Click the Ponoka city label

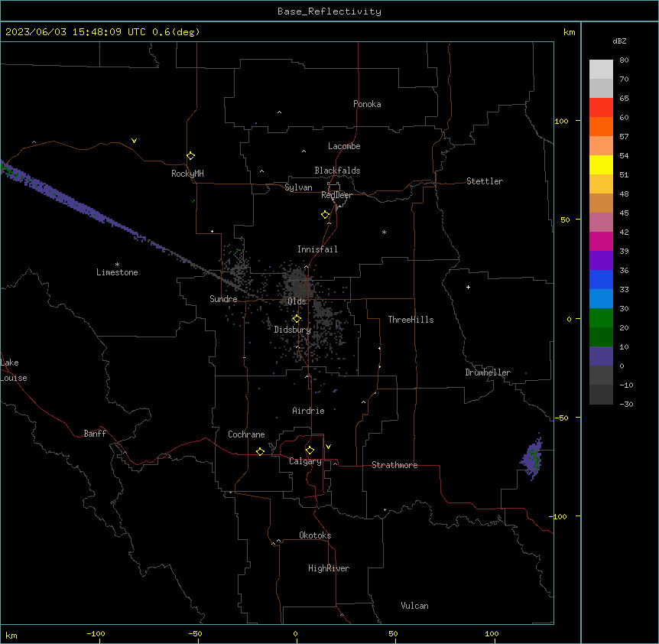[x=367, y=104]
